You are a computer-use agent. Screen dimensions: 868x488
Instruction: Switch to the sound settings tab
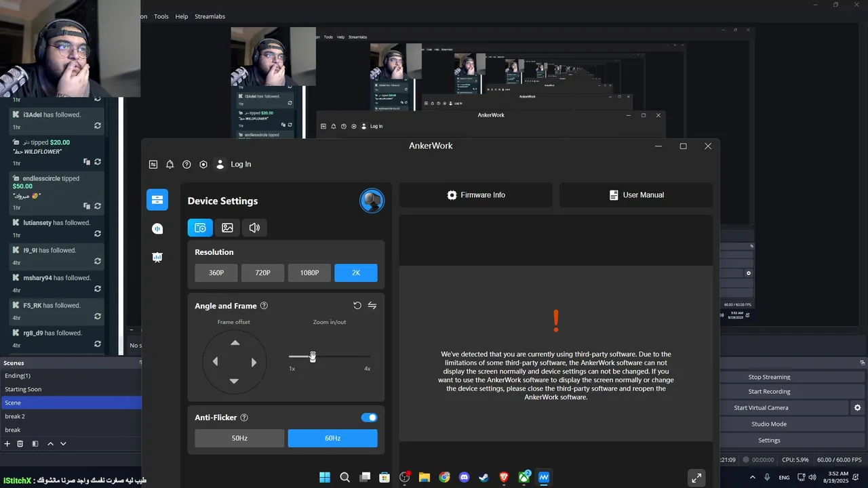pos(254,228)
